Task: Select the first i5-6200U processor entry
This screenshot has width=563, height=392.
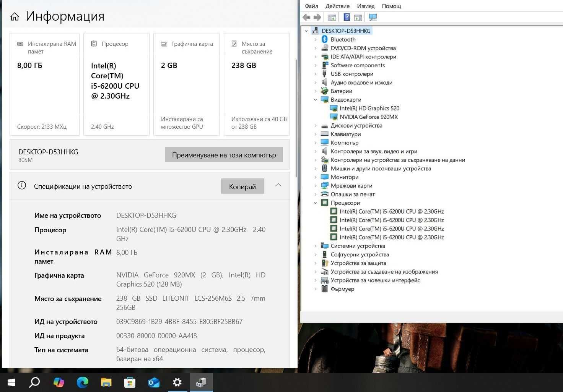Action: point(392,211)
